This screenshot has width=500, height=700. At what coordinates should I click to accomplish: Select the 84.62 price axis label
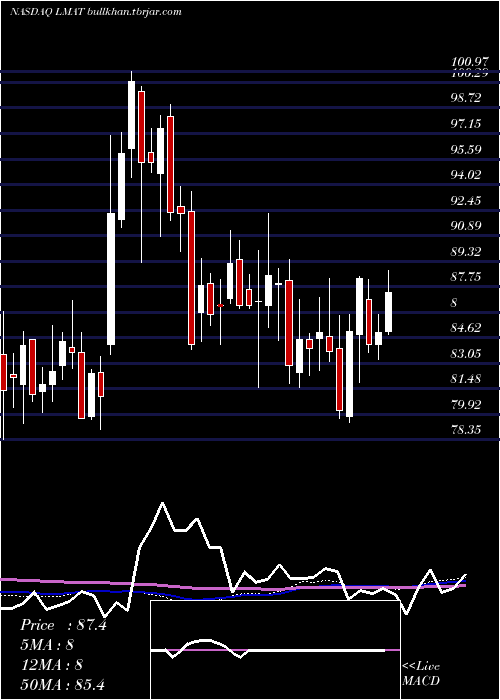pyautogui.click(x=466, y=328)
